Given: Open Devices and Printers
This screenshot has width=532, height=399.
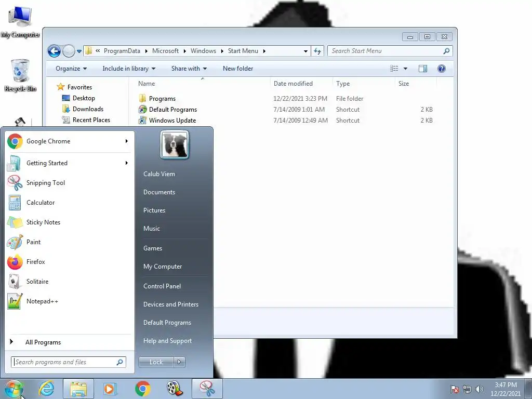Looking at the screenshot, I should 170,304.
